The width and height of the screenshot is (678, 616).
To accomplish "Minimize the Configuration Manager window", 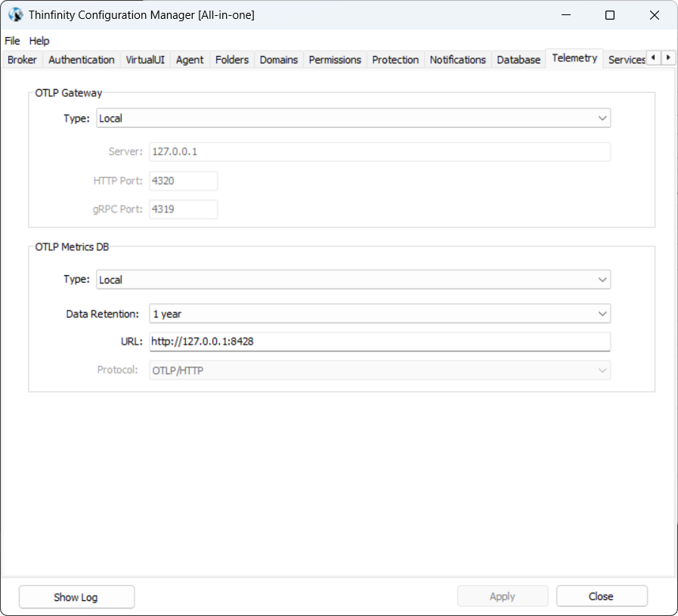I will coord(566,15).
